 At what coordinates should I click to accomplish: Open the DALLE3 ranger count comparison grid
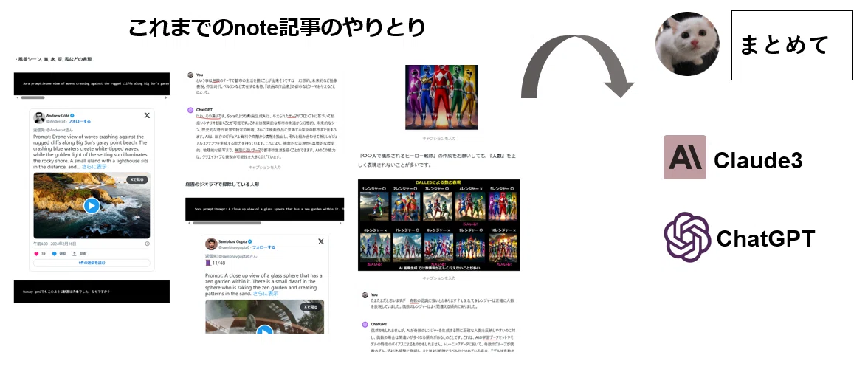(x=439, y=225)
